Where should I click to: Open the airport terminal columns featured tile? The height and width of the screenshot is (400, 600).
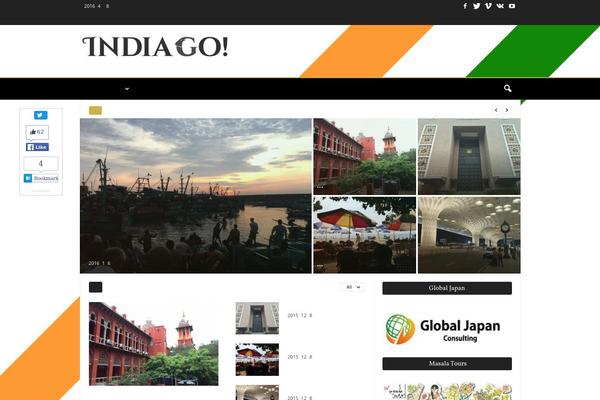469,235
